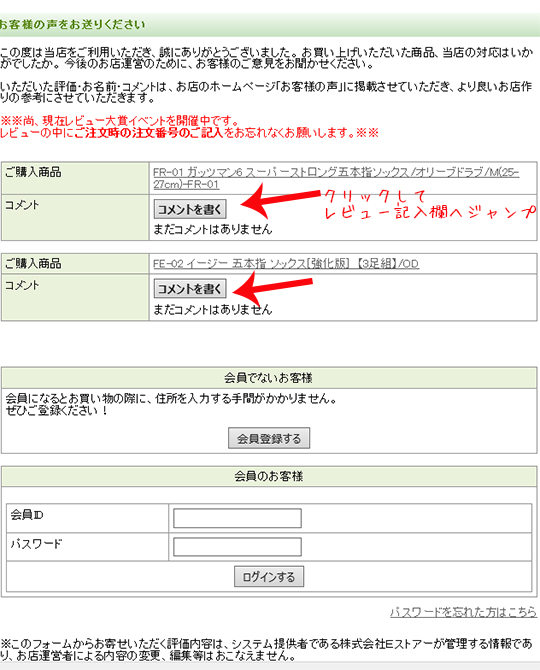Click the お客様の声をお送りください header

[x=73, y=24]
